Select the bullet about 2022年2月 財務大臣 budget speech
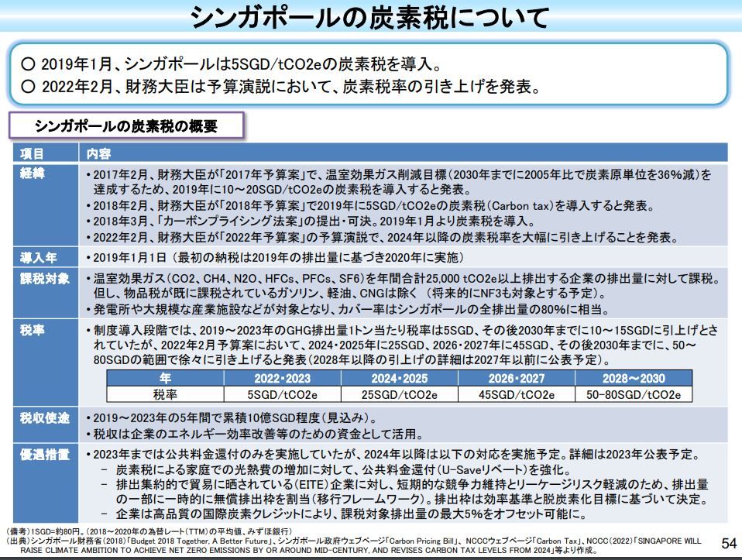The width and height of the screenshot is (742, 560). tap(281, 87)
